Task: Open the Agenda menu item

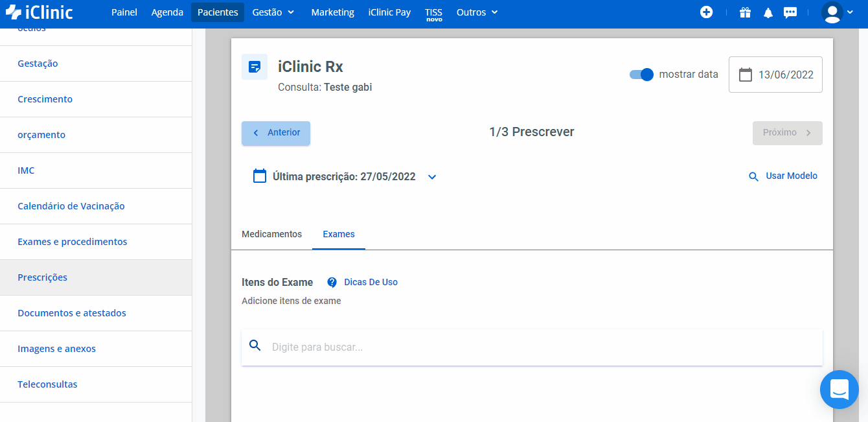Action: tap(167, 12)
